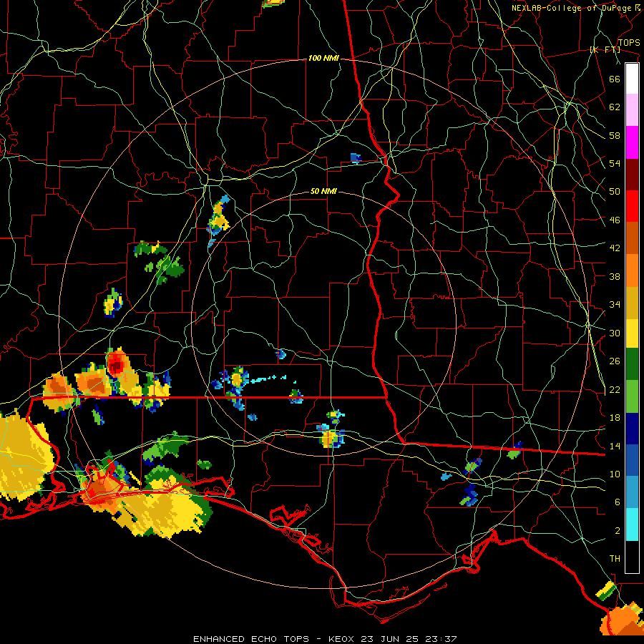Click the gold swatch in the legend
Screen dimensions: 644x644
pyautogui.click(x=632, y=303)
